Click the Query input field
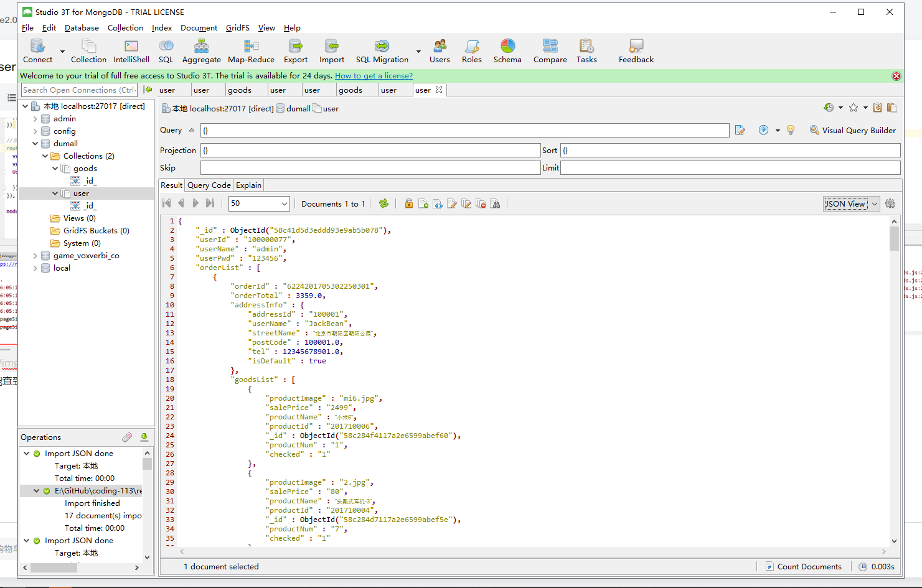Image resolution: width=922 pixels, height=588 pixels. pyautogui.click(x=464, y=130)
